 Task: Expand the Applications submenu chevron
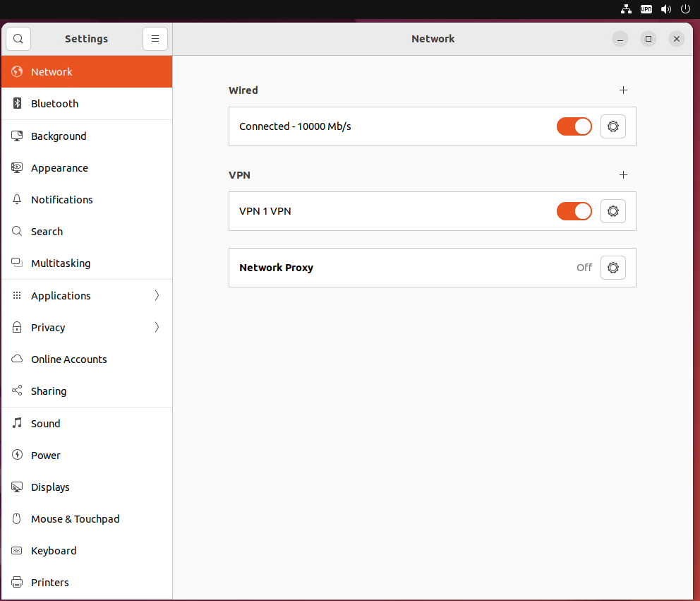157,295
